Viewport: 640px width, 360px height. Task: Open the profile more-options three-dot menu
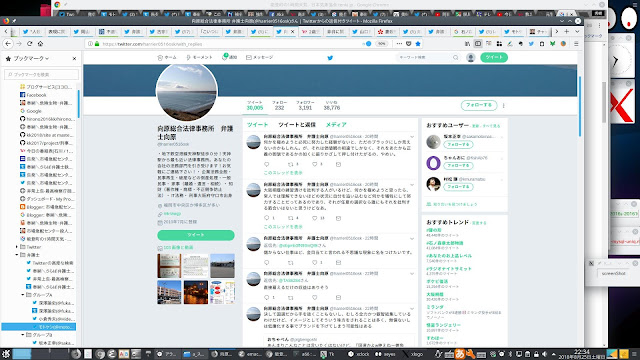pyautogui.click(x=504, y=106)
